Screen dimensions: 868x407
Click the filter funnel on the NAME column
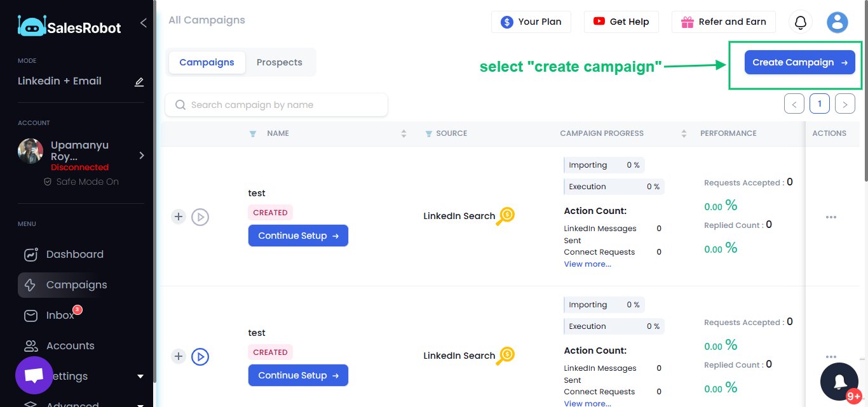pos(253,133)
